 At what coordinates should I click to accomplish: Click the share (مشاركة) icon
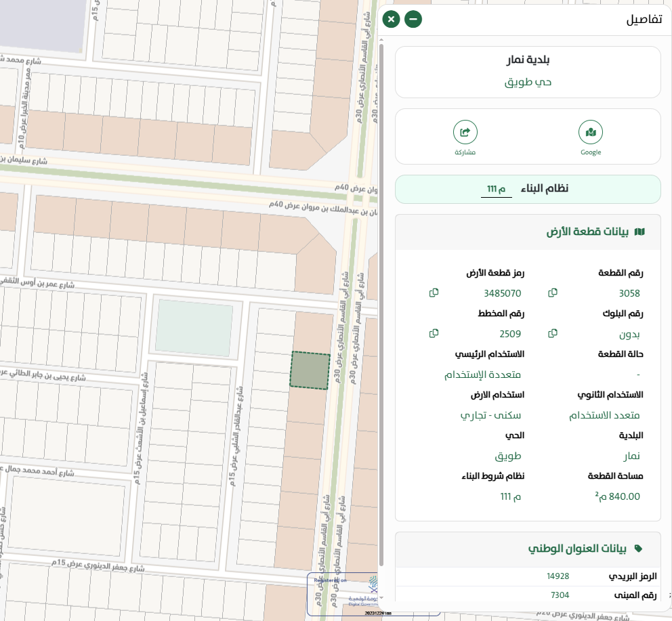465,133
